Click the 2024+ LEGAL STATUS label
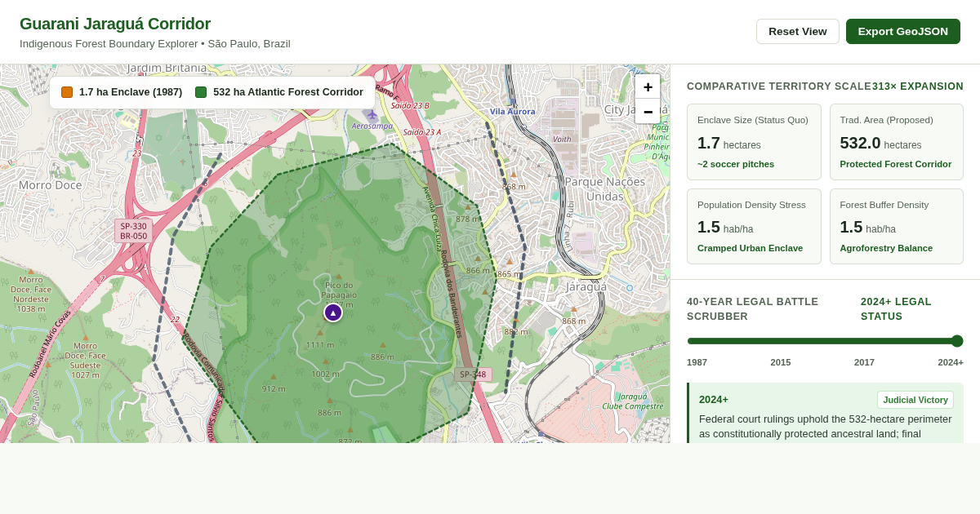 (x=896, y=309)
